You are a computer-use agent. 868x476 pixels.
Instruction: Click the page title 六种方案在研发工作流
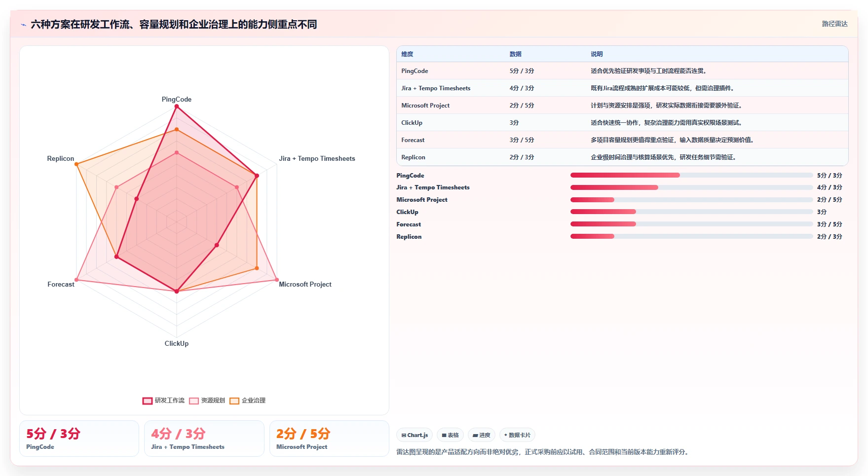tap(174, 24)
